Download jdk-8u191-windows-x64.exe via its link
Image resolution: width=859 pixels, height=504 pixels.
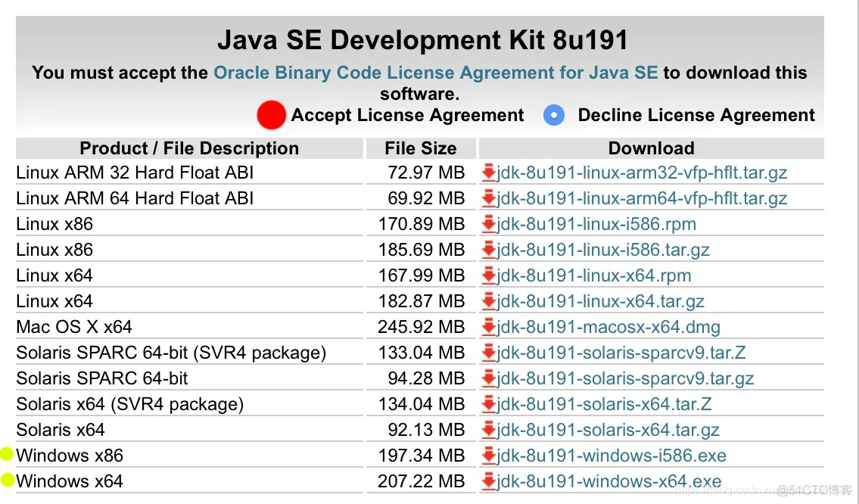(x=609, y=481)
